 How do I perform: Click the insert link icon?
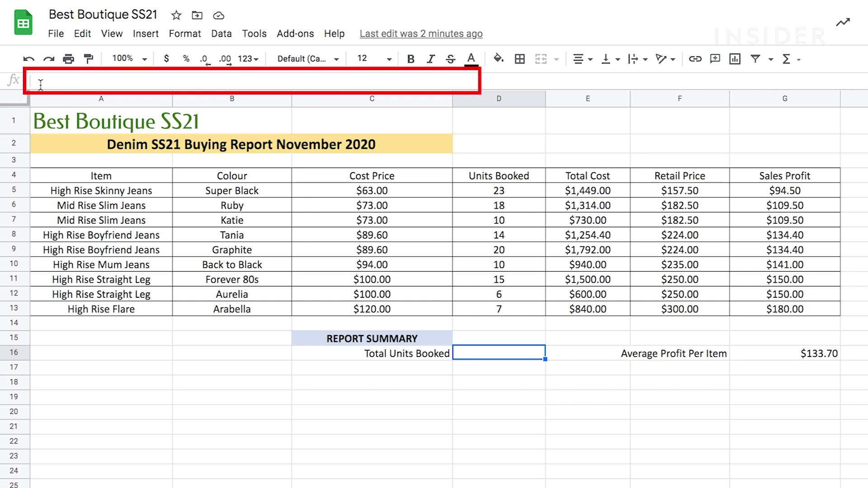click(695, 59)
